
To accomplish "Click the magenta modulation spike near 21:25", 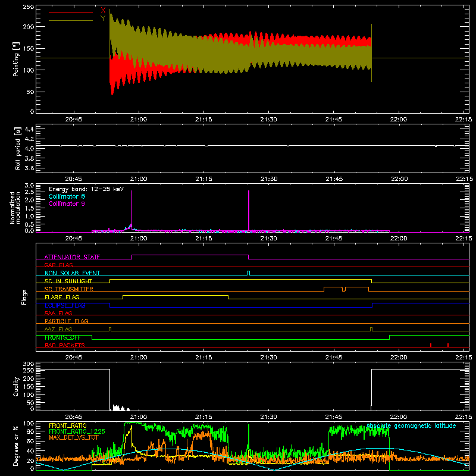I will [x=249, y=211].
